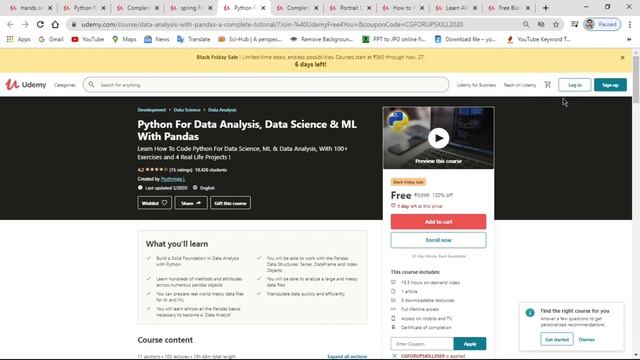Click the Udemy logo
Screen dimensions: 640x360
[x=26, y=84]
